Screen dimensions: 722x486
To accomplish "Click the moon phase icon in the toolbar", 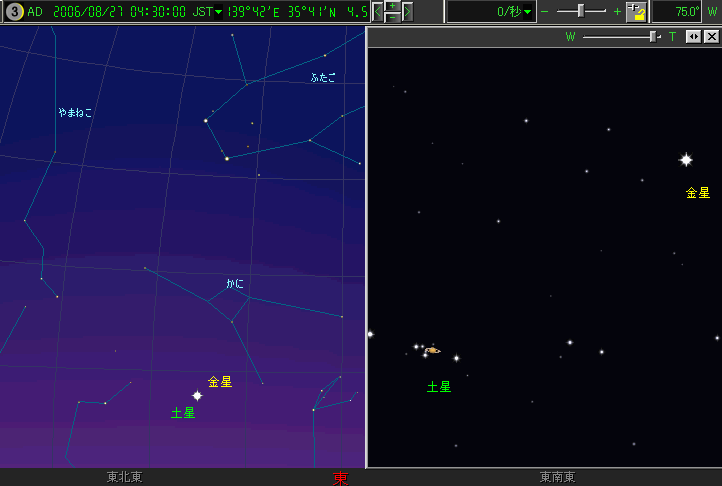I will coord(14,12).
